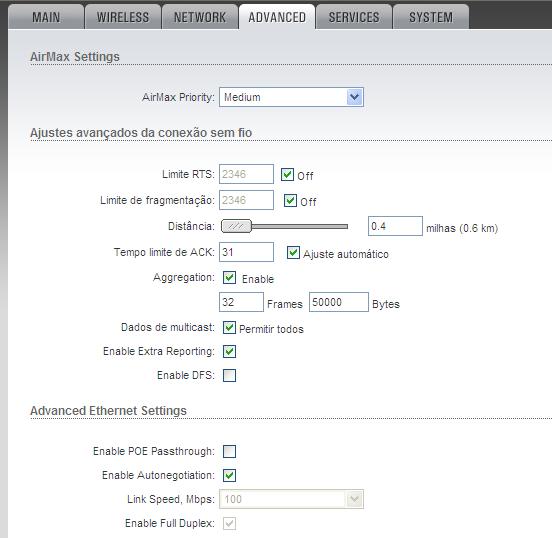Uncheck the Limite RTS Off checkbox
This screenshot has height=538, width=552.
[x=287, y=174]
